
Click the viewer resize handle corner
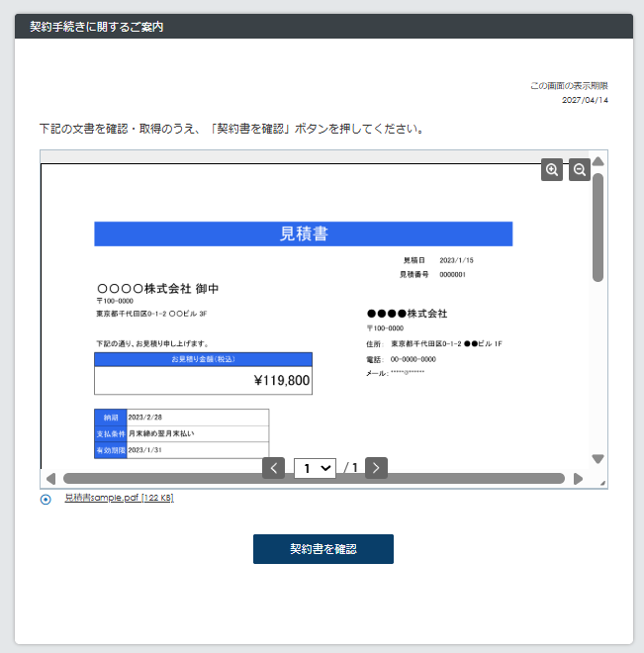point(602,483)
